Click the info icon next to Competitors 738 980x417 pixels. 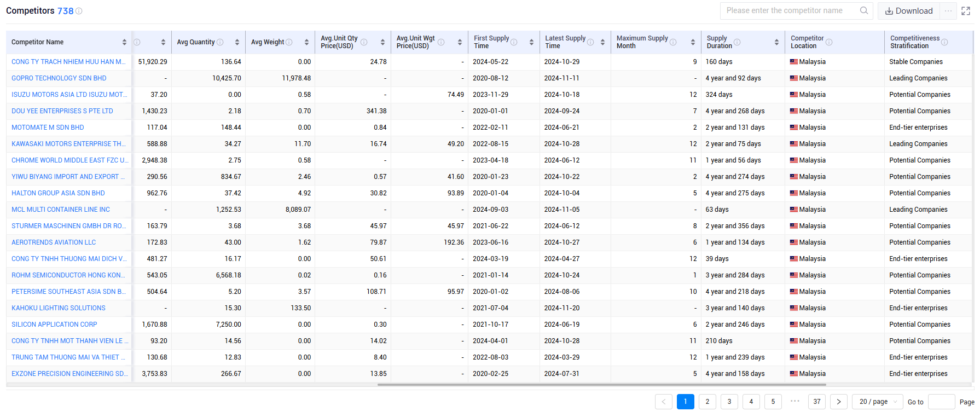(x=79, y=11)
